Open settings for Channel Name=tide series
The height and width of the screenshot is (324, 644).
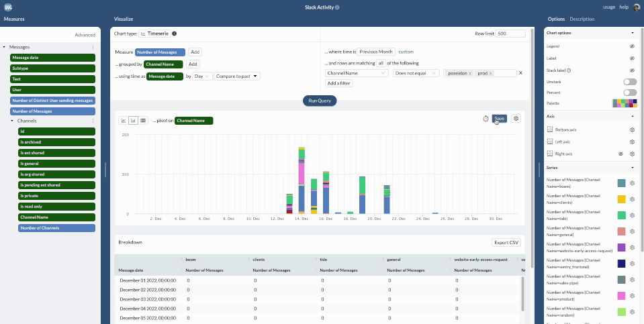[x=633, y=215]
